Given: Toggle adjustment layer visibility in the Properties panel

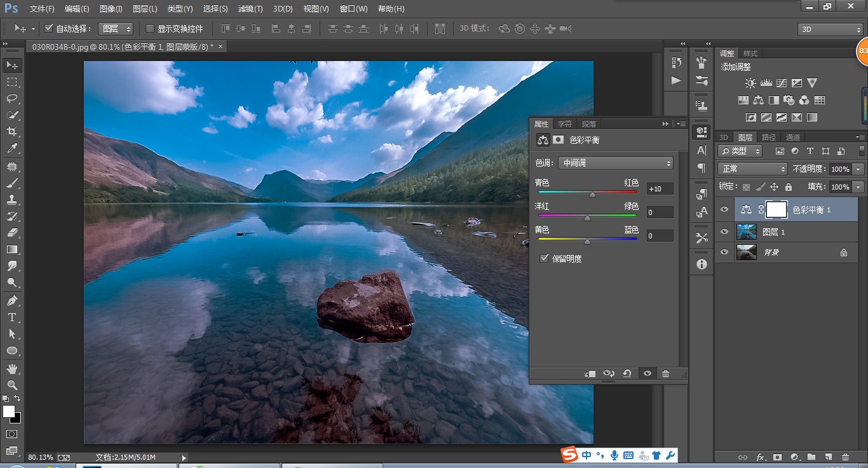Looking at the screenshot, I should [647, 374].
